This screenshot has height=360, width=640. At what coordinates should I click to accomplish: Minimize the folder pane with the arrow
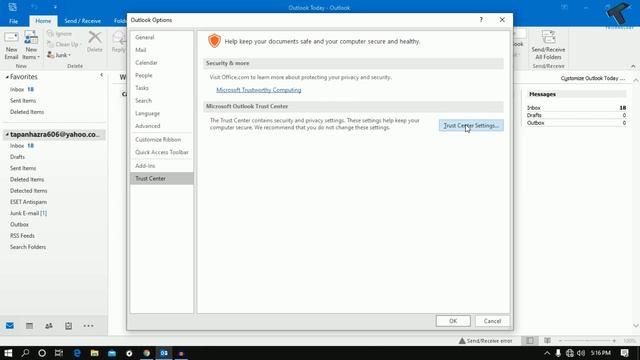[x=102, y=75]
